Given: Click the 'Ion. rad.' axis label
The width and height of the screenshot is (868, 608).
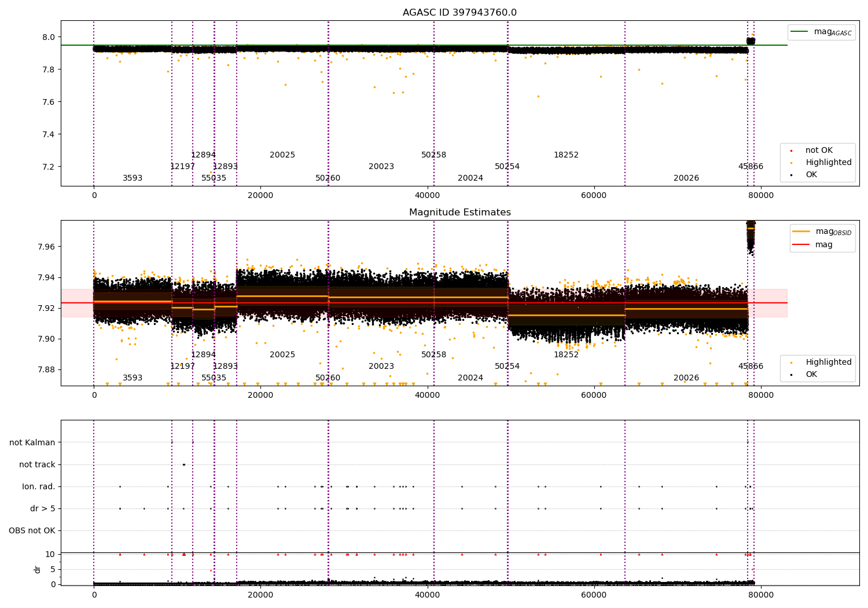Looking at the screenshot, I should coord(39,486).
